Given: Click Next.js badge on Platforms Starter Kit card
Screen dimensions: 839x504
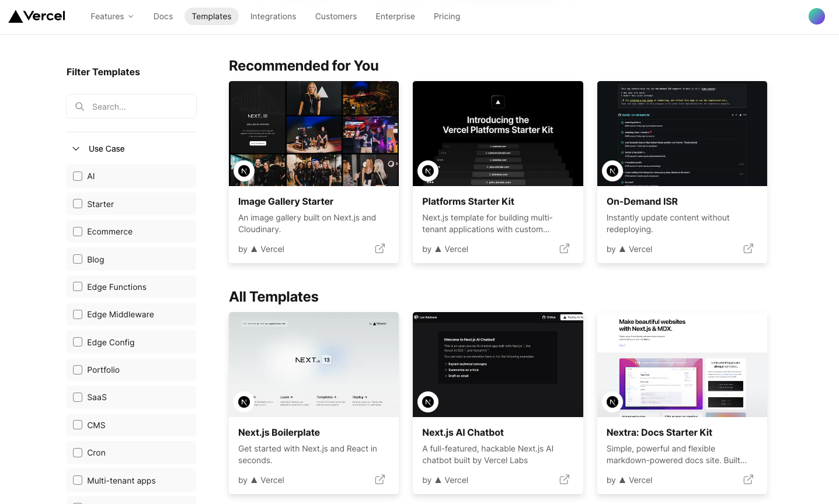Looking at the screenshot, I should (x=428, y=171).
